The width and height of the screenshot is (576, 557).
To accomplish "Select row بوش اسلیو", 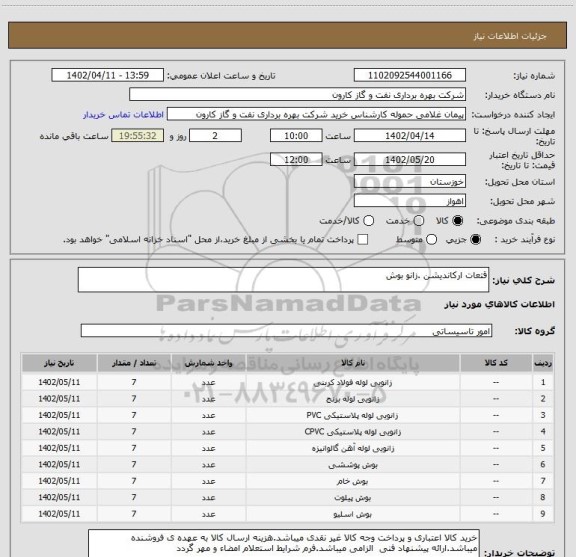I will [288, 514].
